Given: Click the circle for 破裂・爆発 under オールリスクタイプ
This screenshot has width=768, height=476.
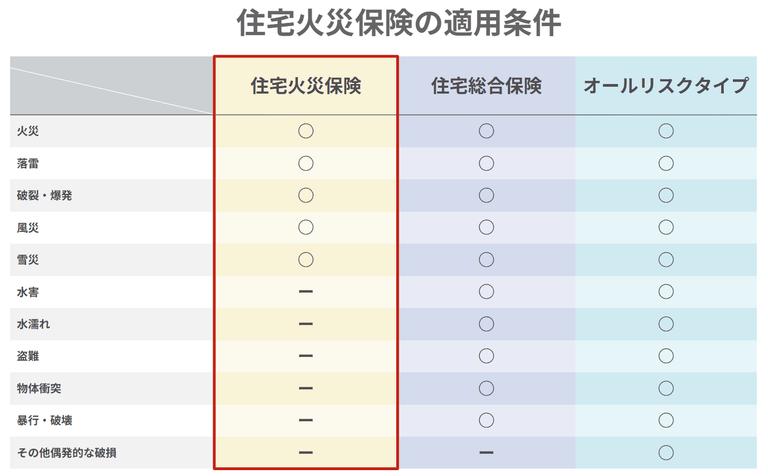Looking at the screenshot, I should tap(666, 195).
